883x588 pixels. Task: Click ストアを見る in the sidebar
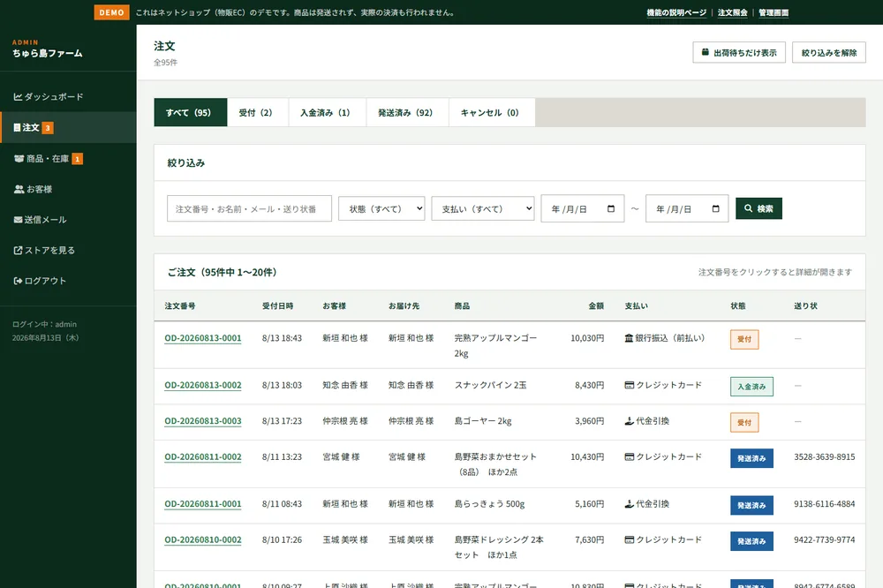click(x=68, y=250)
